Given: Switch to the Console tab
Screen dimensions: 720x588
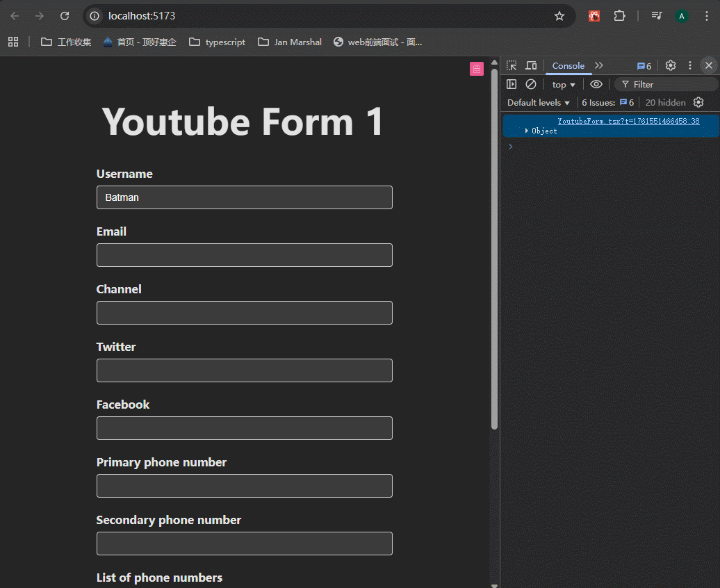Looking at the screenshot, I should (568, 65).
